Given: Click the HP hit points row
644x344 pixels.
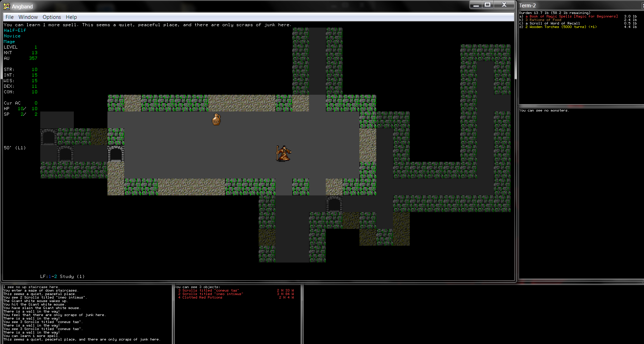Looking at the screenshot, I should (x=20, y=109).
